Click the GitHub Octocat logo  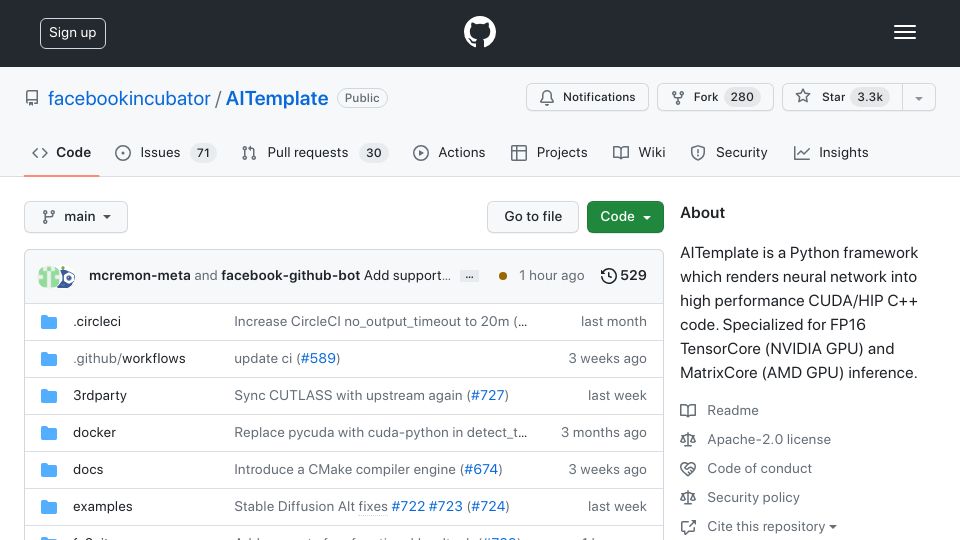479,32
